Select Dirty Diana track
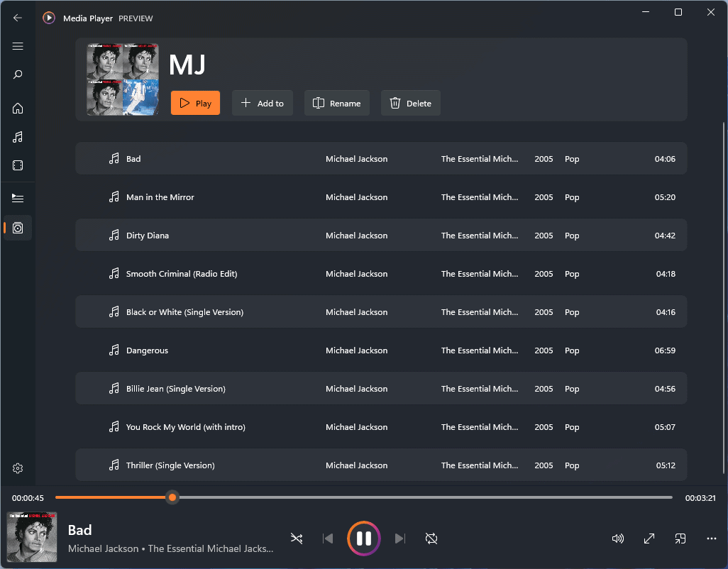The height and width of the screenshot is (569, 728). (x=381, y=236)
